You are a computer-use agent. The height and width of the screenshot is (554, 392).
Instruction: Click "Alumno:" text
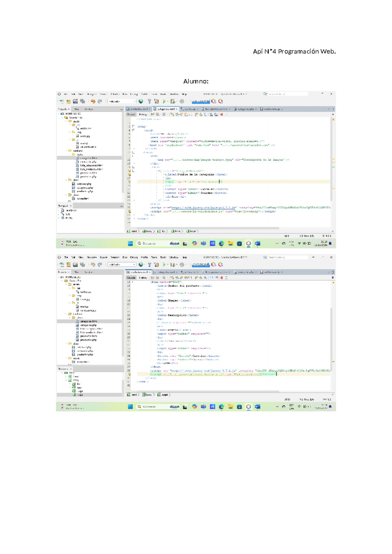point(196,81)
